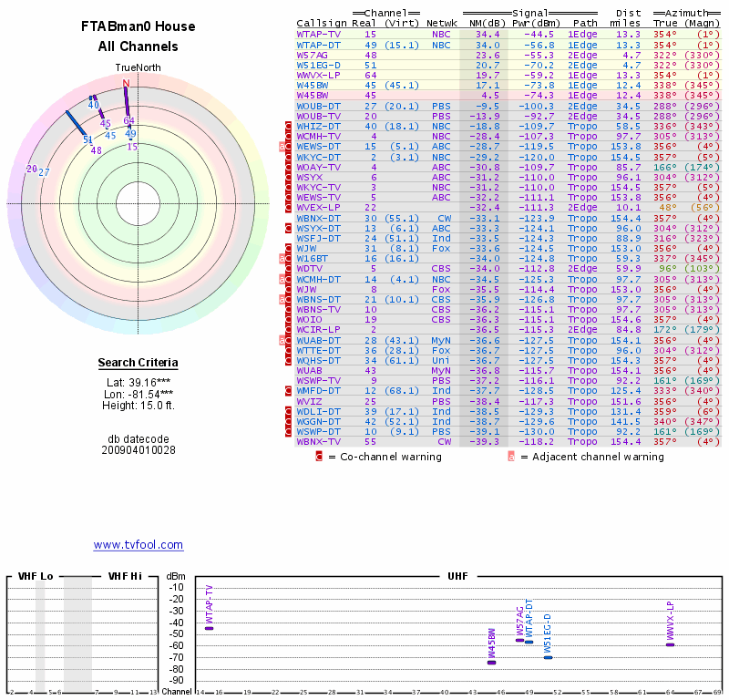This screenshot has width=729, height=700.
Task: Select the "Search Criteria" heading
Action: pyautogui.click(x=139, y=363)
